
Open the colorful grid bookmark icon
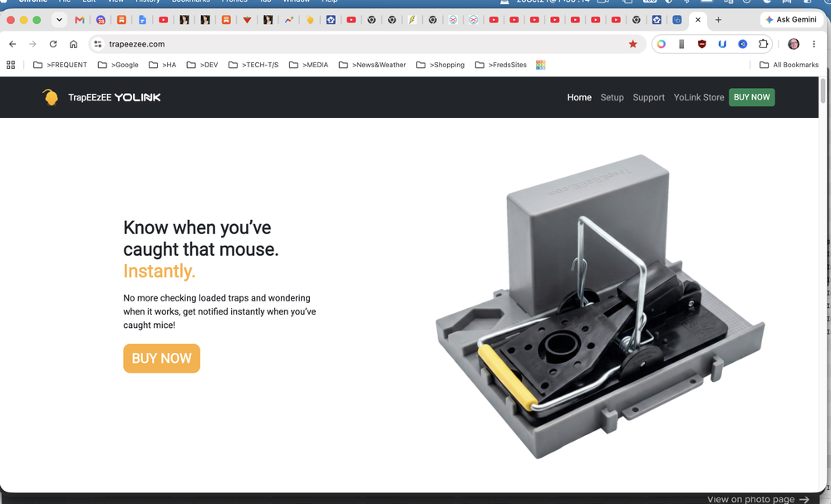tap(541, 65)
